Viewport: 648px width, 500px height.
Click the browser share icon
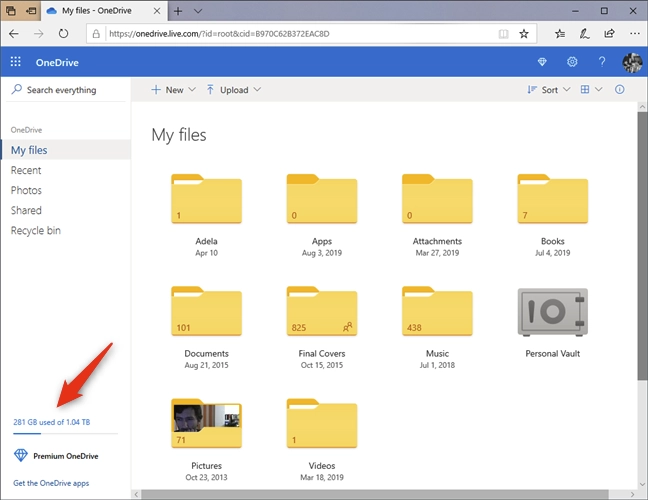(x=609, y=33)
